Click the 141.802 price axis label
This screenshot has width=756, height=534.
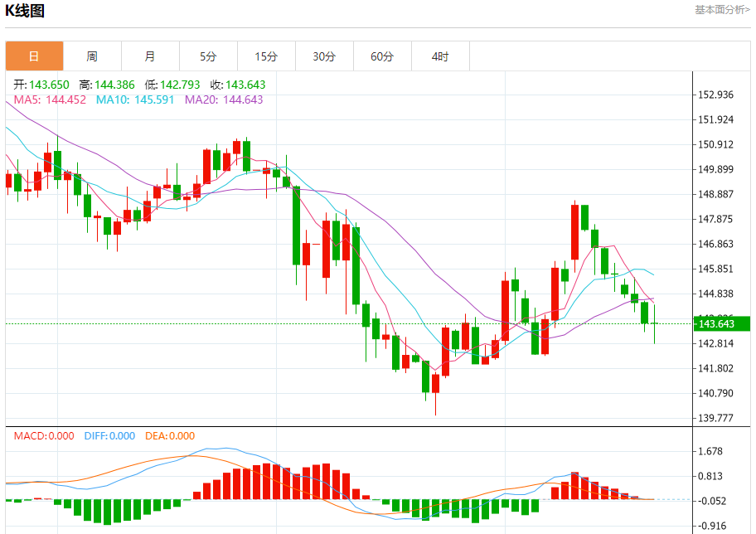point(716,368)
